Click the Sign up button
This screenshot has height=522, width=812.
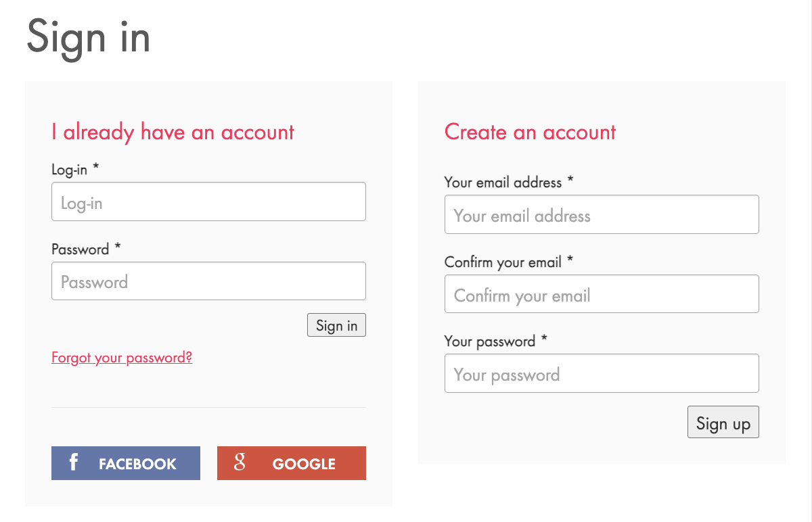point(723,422)
